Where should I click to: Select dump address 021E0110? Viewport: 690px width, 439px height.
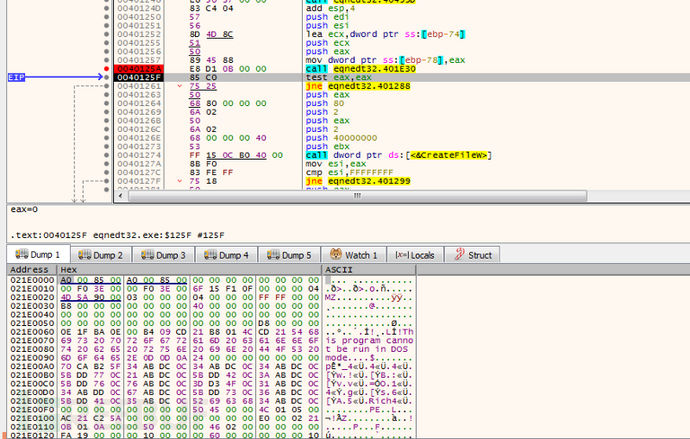coord(33,427)
